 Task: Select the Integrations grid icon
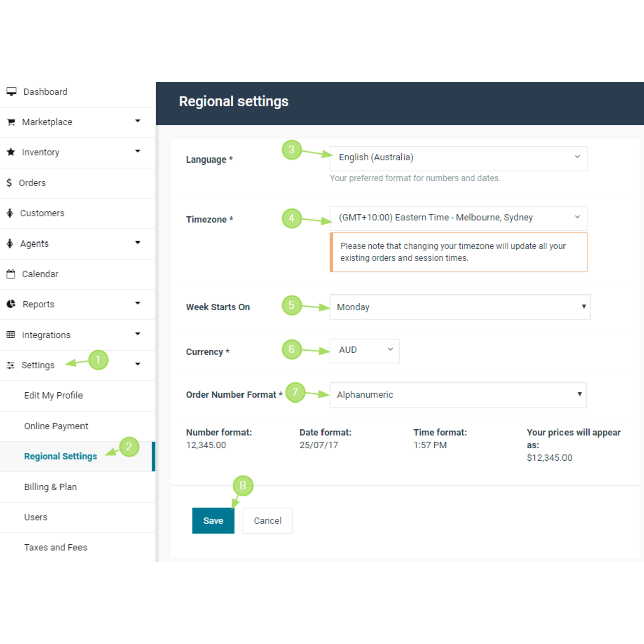point(11,334)
